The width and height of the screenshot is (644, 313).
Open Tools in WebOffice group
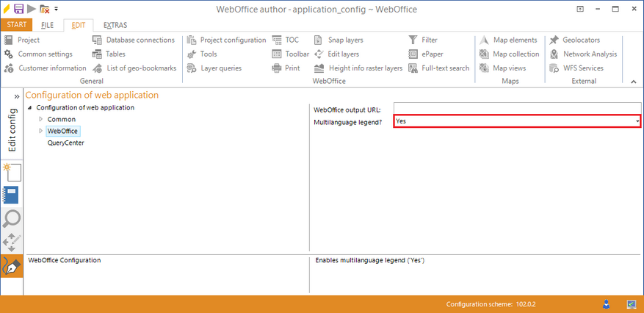click(x=202, y=54)
